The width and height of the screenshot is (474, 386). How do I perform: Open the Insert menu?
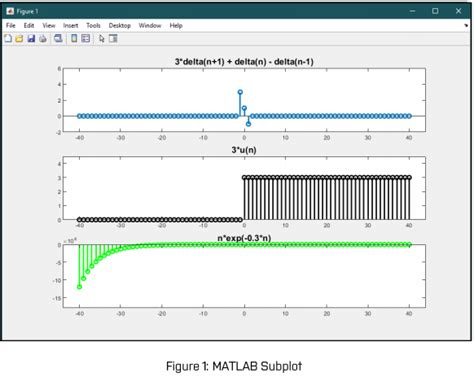[70, 25]
